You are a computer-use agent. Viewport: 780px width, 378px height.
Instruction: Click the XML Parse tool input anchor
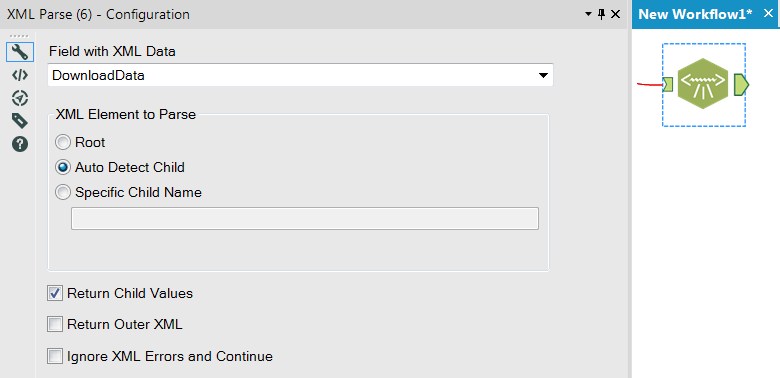coord(668,85)
